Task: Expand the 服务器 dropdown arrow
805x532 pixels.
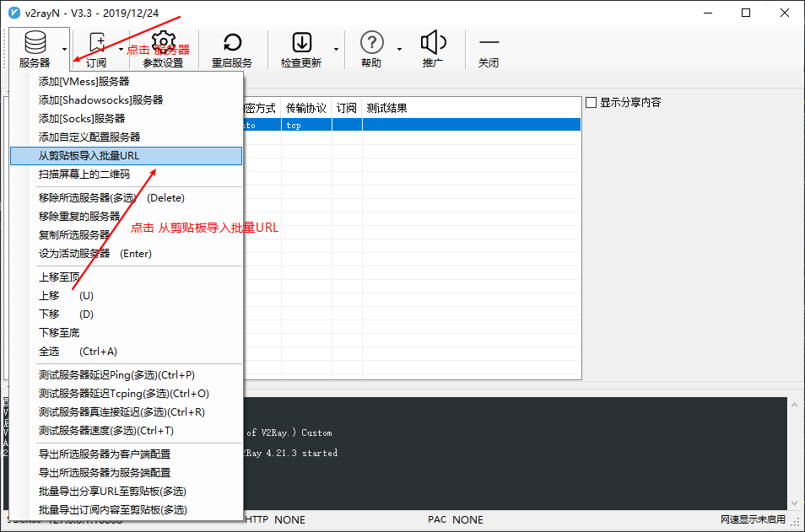Action: [64, 49]
